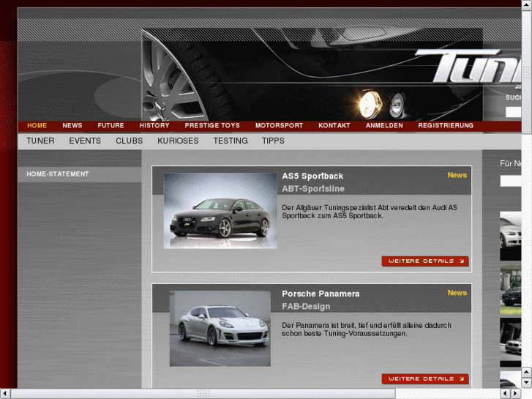Click the AS5 Sportback description text
Viewport: 532px width, 399px height.
click(370, 212)
